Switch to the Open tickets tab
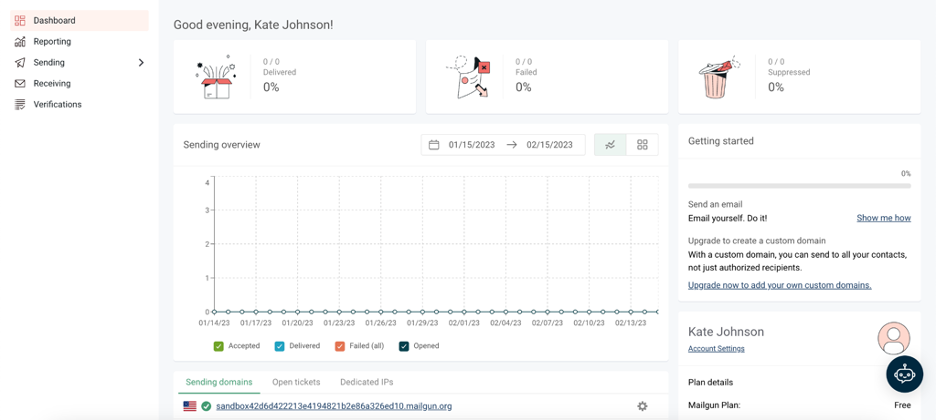This screenshot has width=936, height=420. coord(296,382)
